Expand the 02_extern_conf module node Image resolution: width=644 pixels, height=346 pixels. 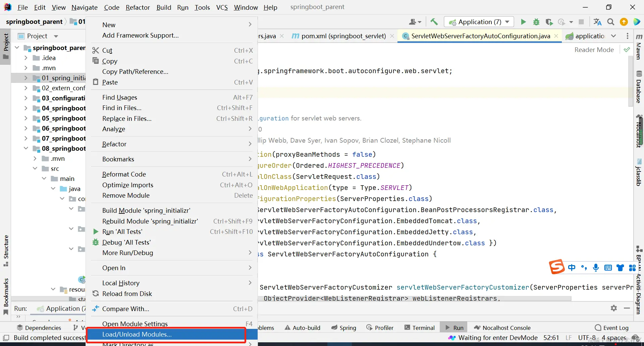point(26,88)
